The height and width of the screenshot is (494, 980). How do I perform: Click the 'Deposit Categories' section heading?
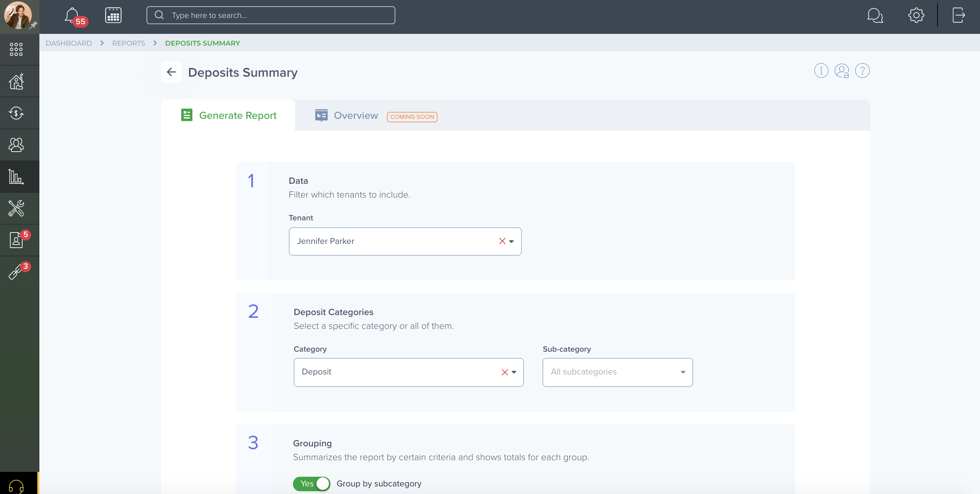click(x=333, y=312)
